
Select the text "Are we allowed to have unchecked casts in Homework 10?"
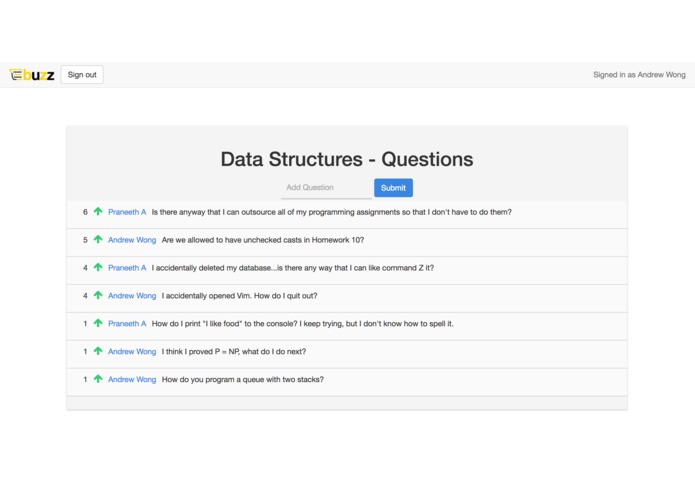pos(263,240)
